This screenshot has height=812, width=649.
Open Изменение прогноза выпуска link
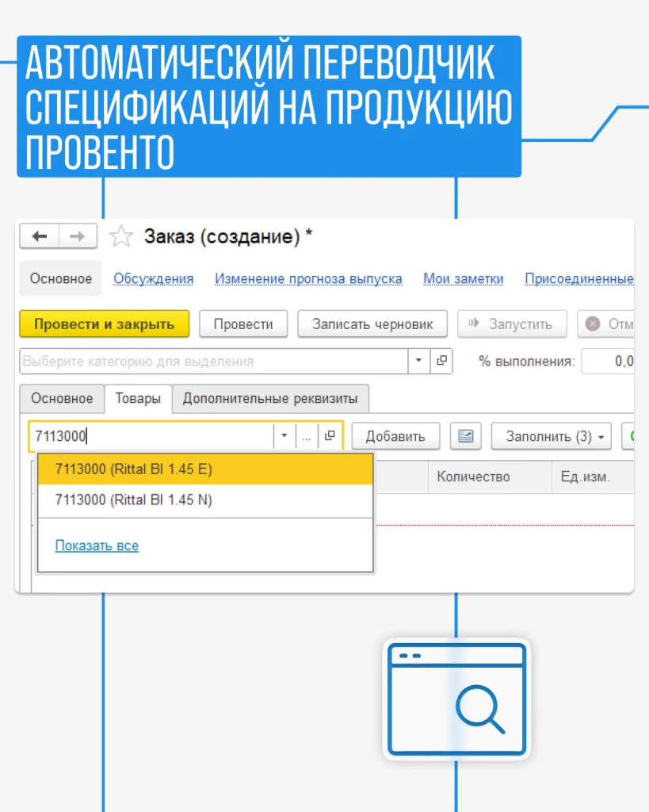point(308,279)
